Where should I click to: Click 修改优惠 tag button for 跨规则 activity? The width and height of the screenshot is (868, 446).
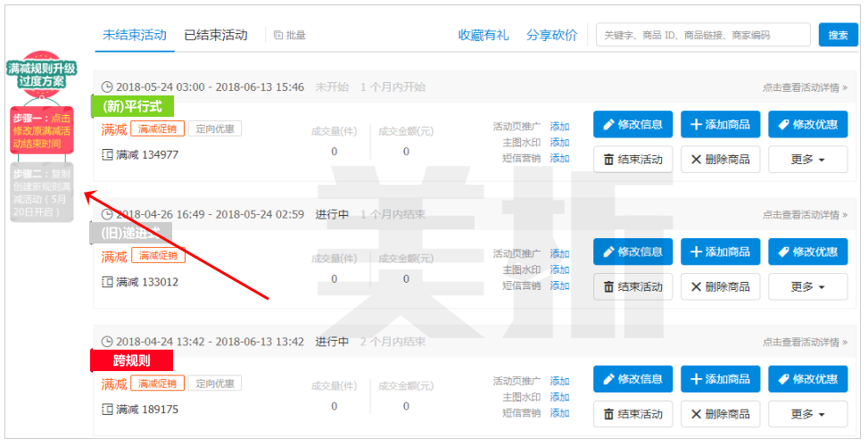pos(807,379)
